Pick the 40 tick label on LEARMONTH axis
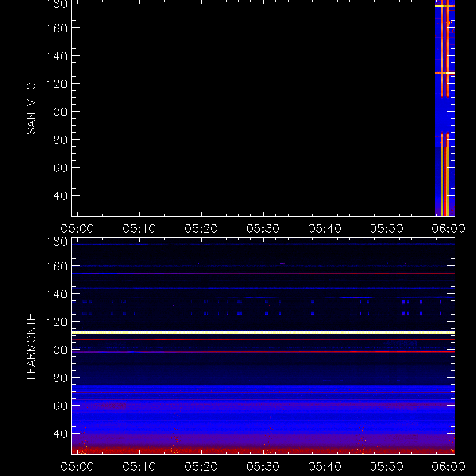 [60, 434]
